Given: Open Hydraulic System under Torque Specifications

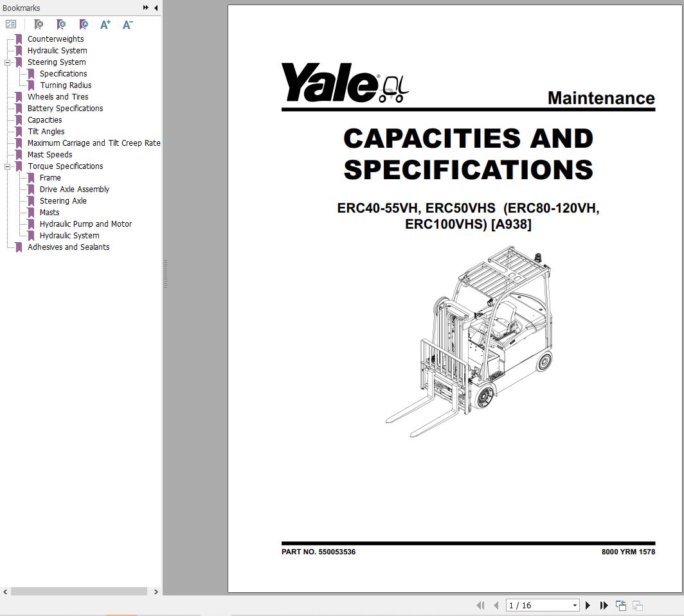Looking at the screenshot, I should [x=69, y=235].
